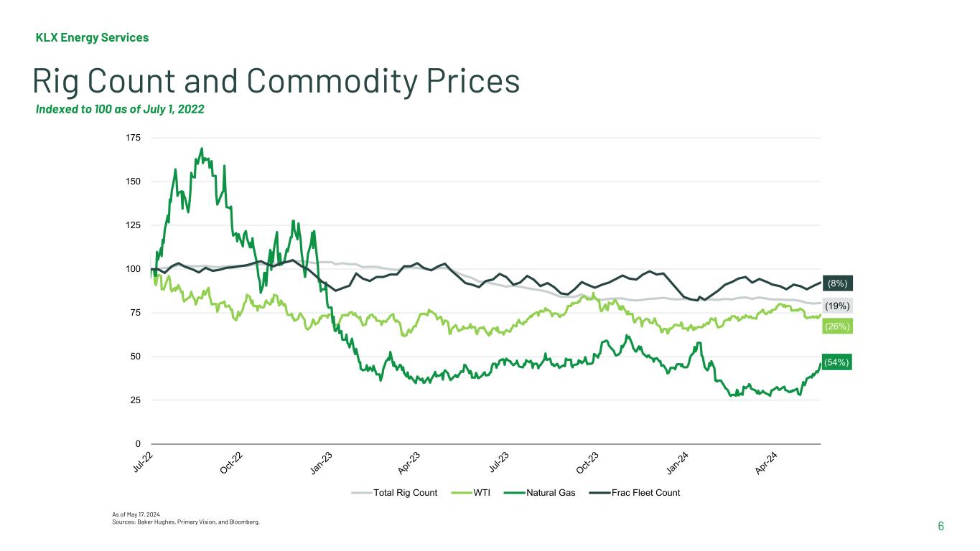
Task: Click the 175 y-axis value
Action: (x=134, y=138)
